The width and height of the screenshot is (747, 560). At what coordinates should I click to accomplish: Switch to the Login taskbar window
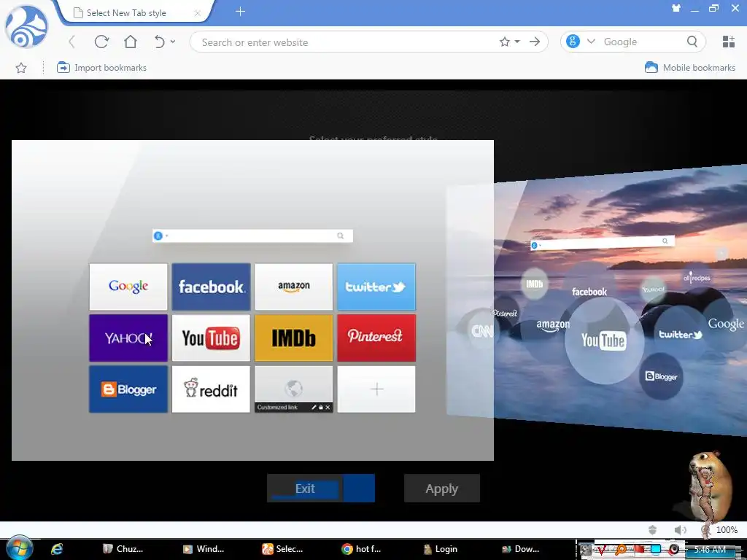(441, 549)
